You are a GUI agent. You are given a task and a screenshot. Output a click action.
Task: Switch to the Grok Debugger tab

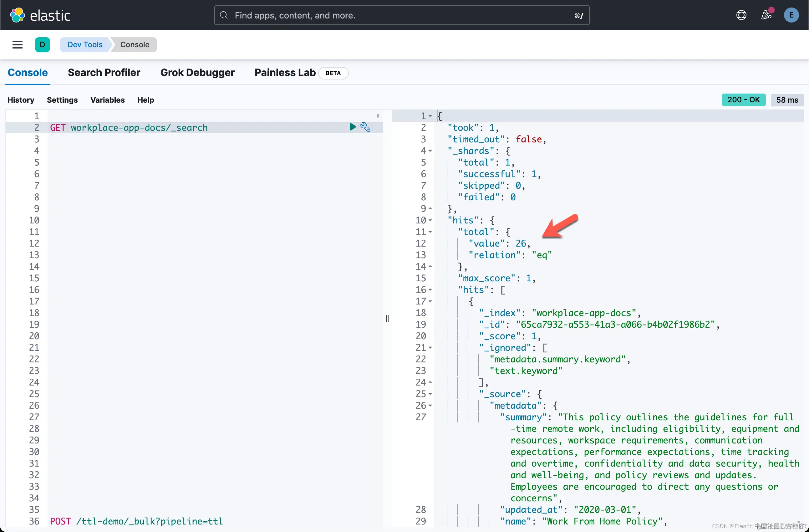tap(197, 73)
